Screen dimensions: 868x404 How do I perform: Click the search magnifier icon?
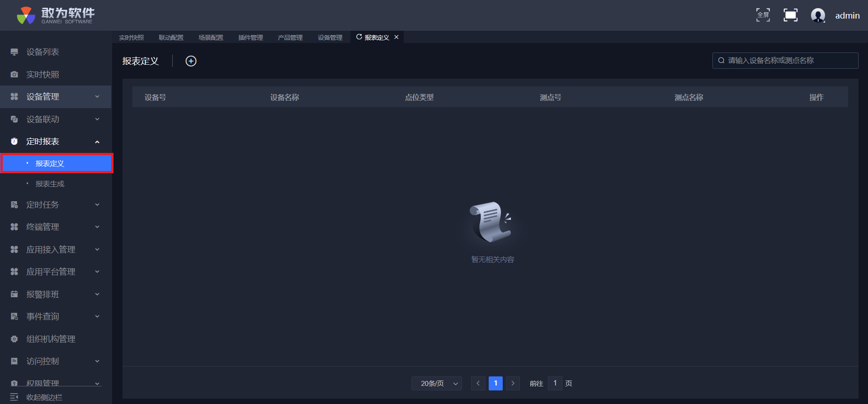point(721,61)
